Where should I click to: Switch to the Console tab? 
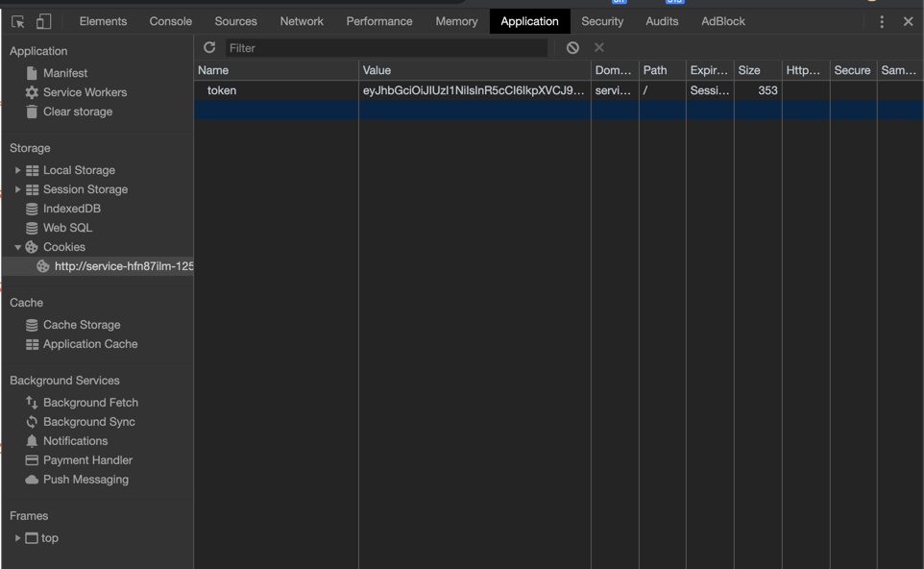pyautogui.click(x=170, y=21)
